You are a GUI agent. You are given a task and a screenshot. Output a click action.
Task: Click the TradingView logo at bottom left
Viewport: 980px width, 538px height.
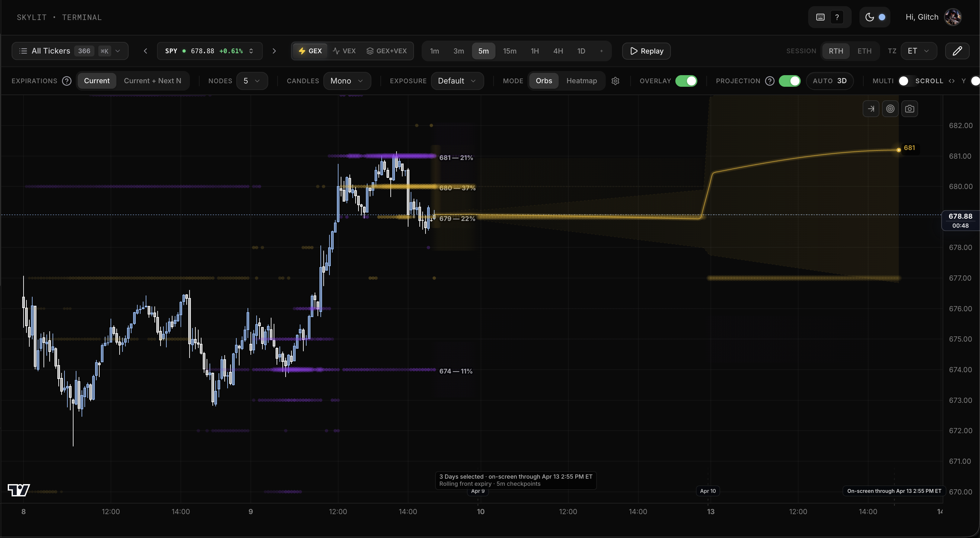(x=18, y=490)
